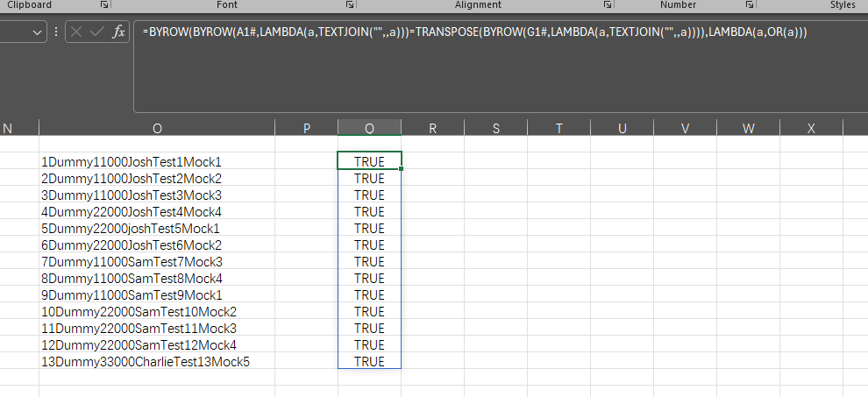Select column W header
Screen dimensions: 868x397
[x=748, y=129]
